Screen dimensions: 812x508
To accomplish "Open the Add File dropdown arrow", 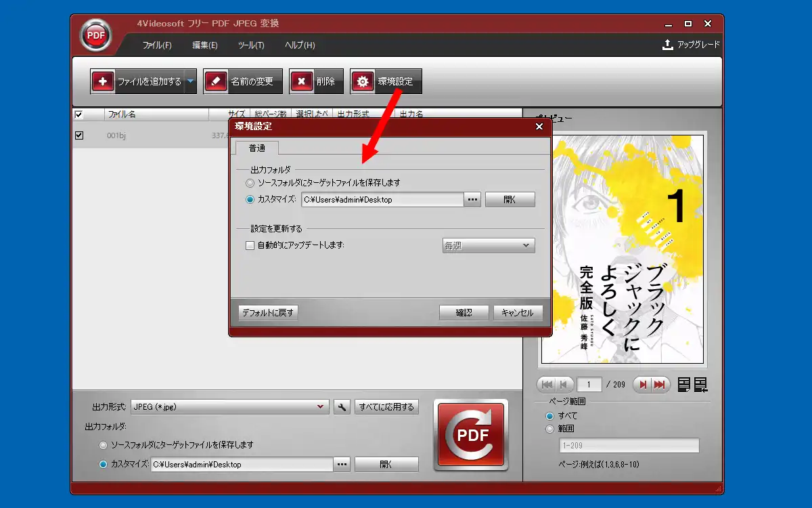I will pyautogui.click(x=190, y=81).
